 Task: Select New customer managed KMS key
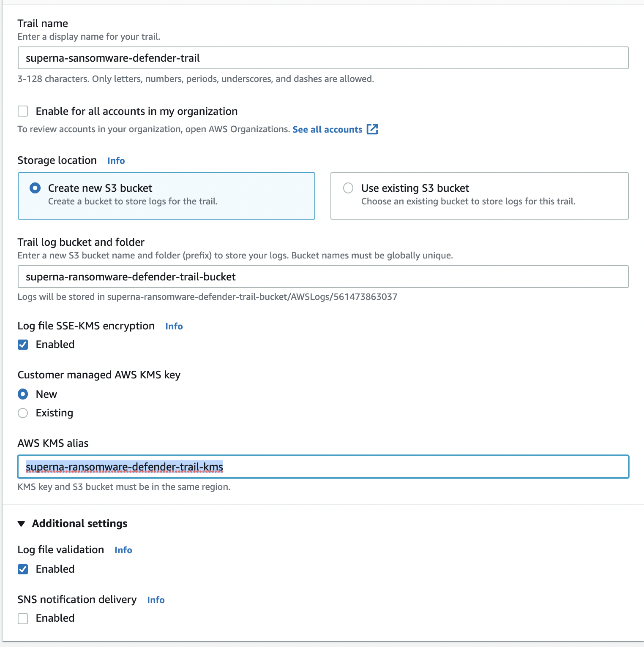point(22,394)
